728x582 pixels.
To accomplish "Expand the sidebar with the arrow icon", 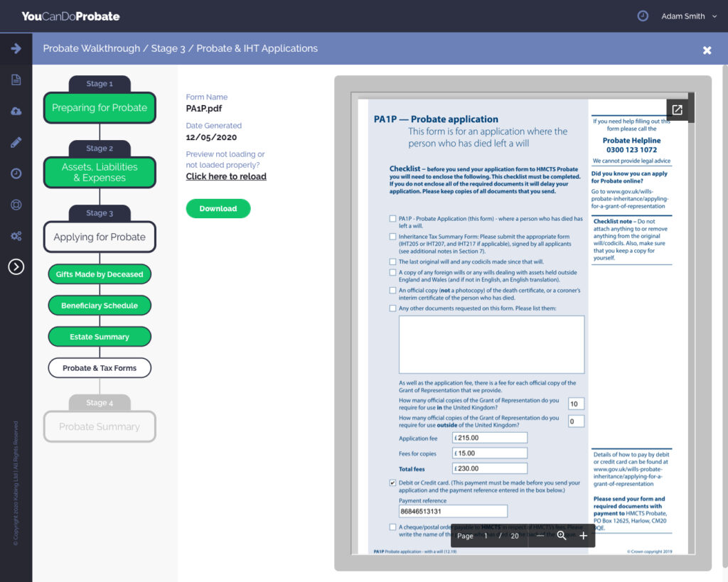I will [x=16, y=48].
